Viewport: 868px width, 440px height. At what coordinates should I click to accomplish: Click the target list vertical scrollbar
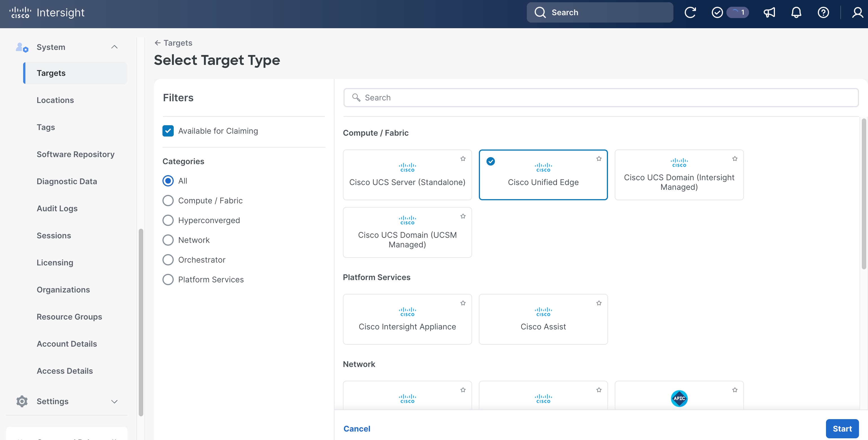click(863, 194)
